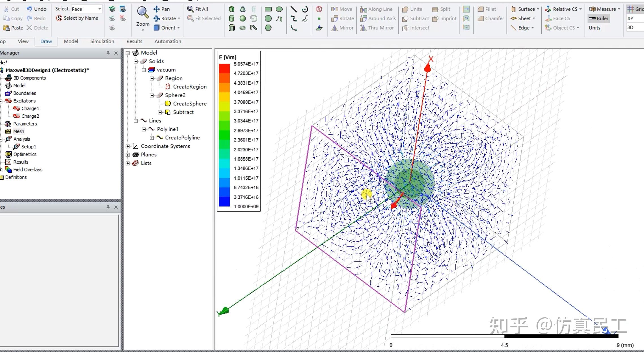Toggle Project Manager auto-hide pin

coord(108,53)
